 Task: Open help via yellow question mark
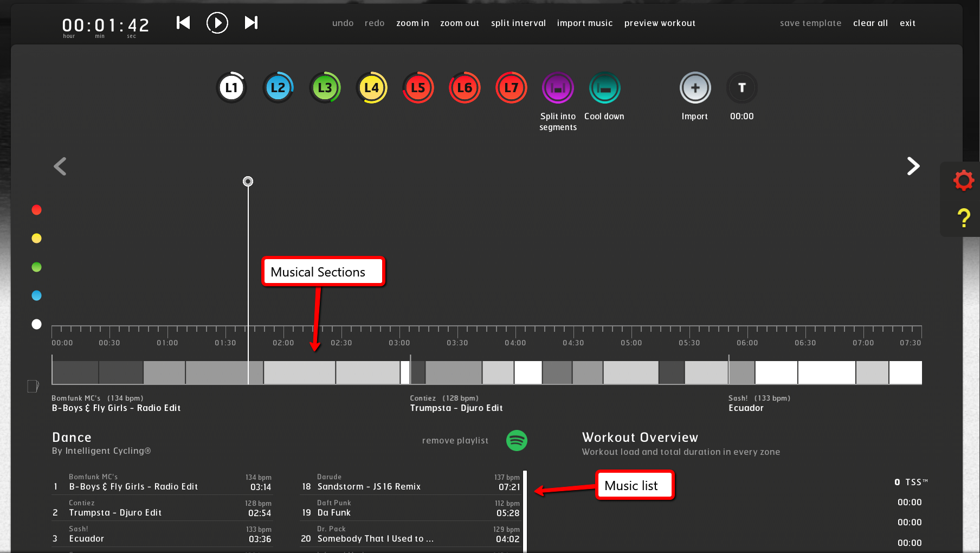tap(963, 218)
